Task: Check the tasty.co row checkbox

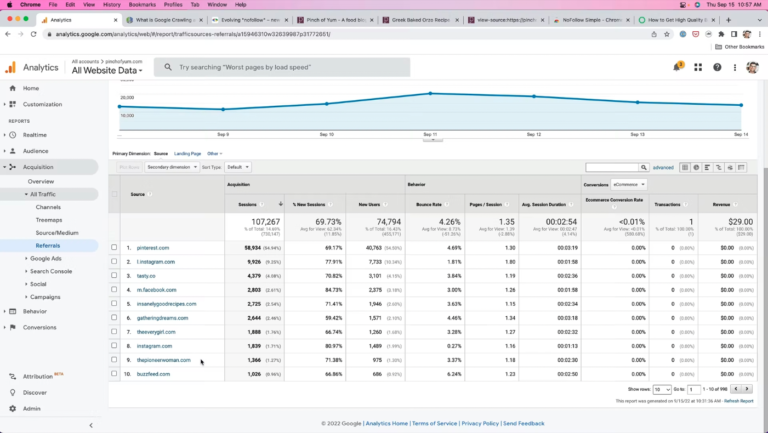Action: [x=114, y=275]
